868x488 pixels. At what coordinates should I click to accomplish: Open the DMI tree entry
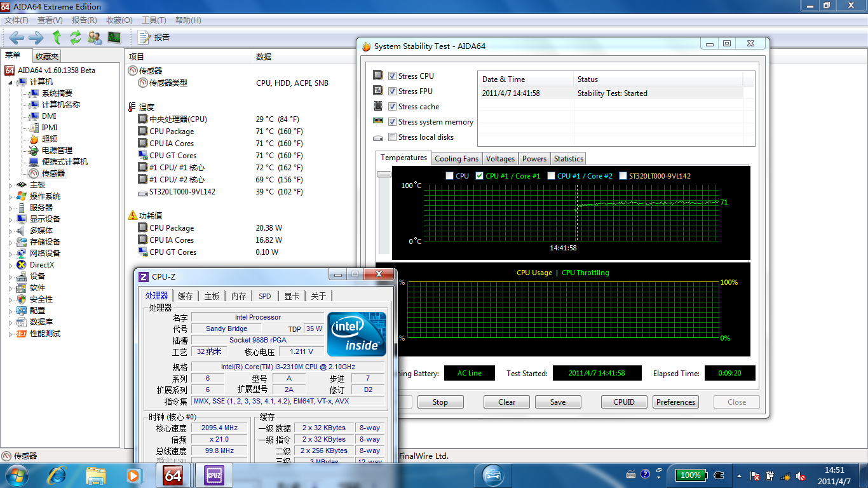(x=49, y=116)
